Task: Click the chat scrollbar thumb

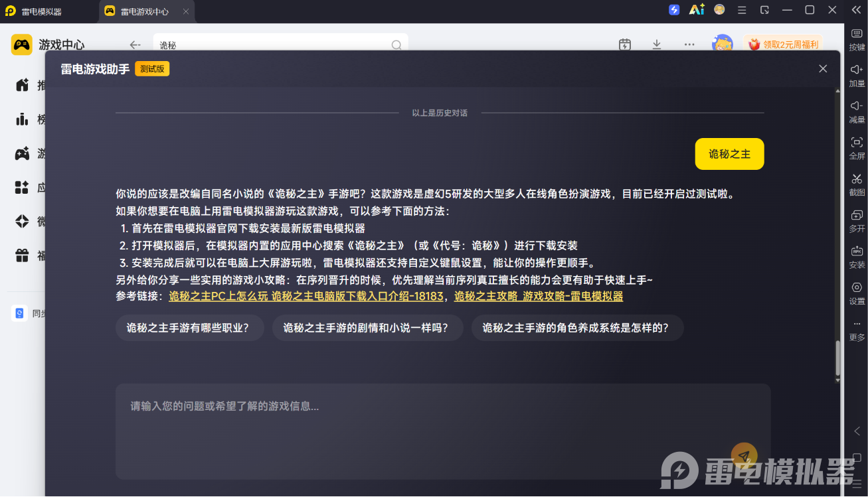Action: [837, 358]
